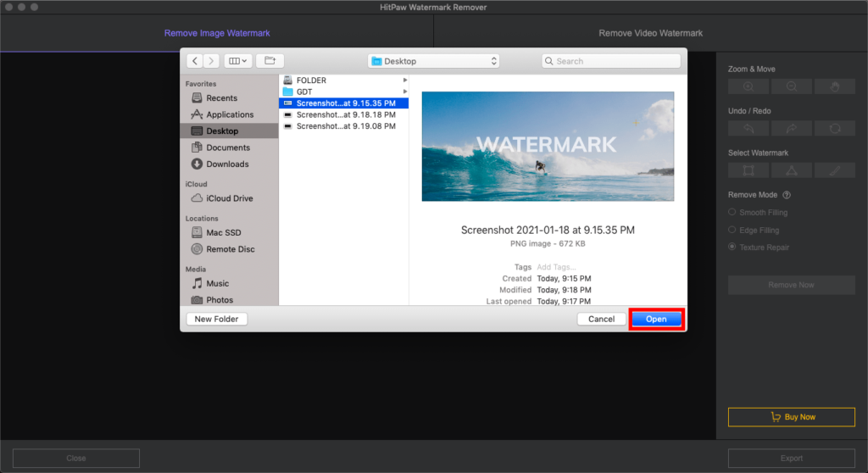Viewport: 868px width, 473px height.
Task: Select the brush watermark tool
Action: pyautogui.click(x=835, y=170)
